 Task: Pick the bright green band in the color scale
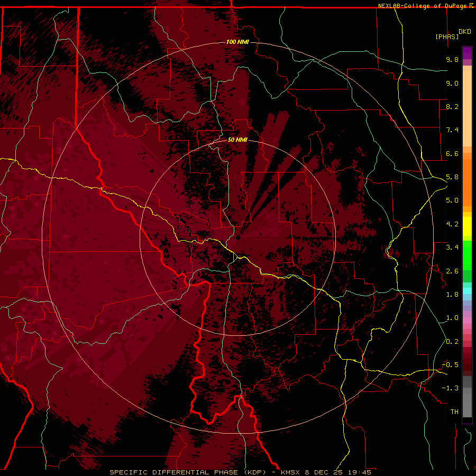click(467, 255)
